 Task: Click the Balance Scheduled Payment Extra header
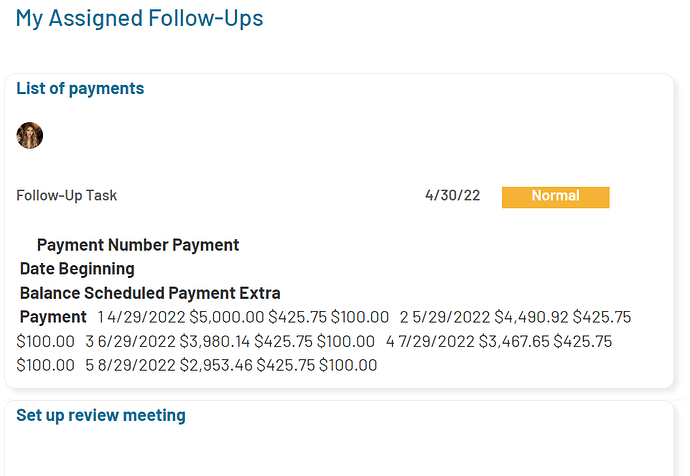coord(150,293)
